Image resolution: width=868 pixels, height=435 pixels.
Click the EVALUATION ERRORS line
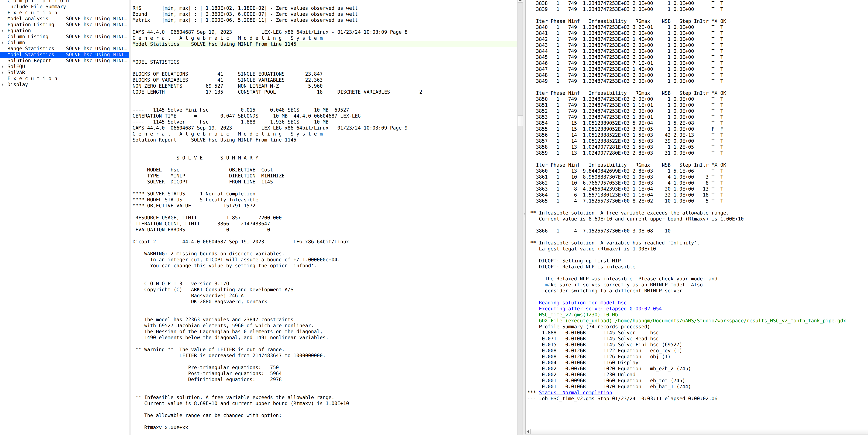(x=203, y=230)
